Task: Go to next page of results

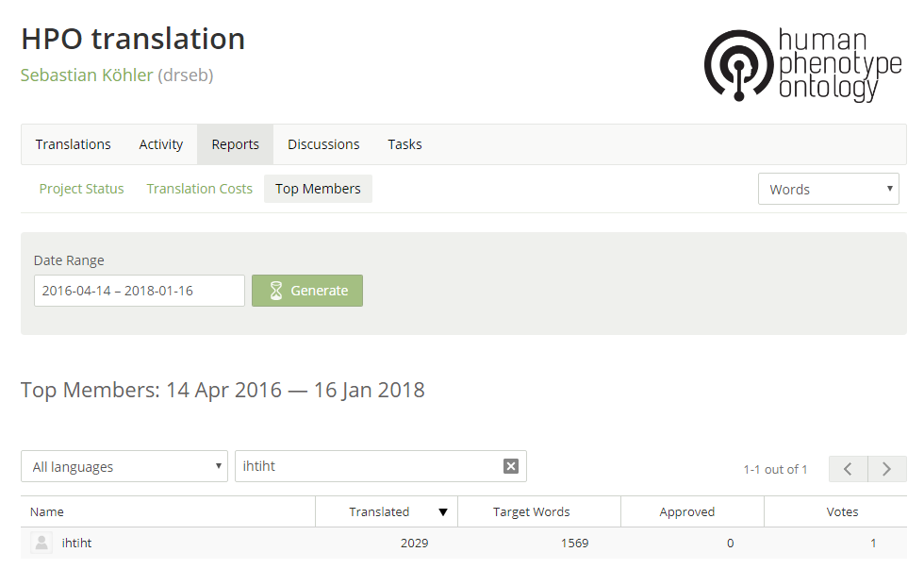Action: (x=886, y=469)
